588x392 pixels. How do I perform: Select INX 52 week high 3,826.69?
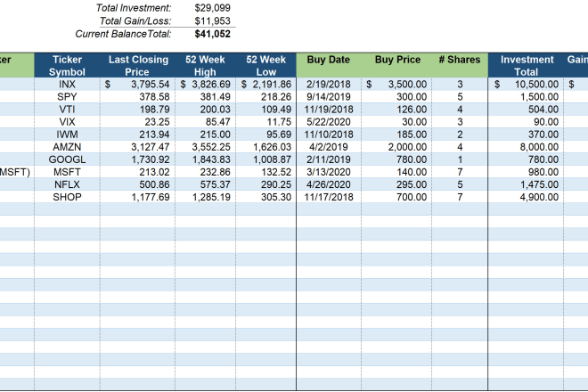click(206, 85)
